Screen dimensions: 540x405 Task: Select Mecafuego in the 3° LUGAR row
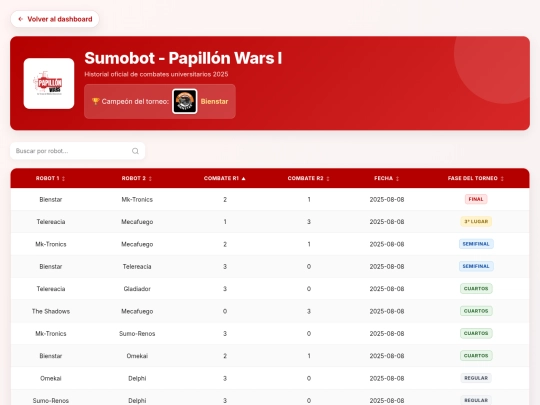coord(137,222)
